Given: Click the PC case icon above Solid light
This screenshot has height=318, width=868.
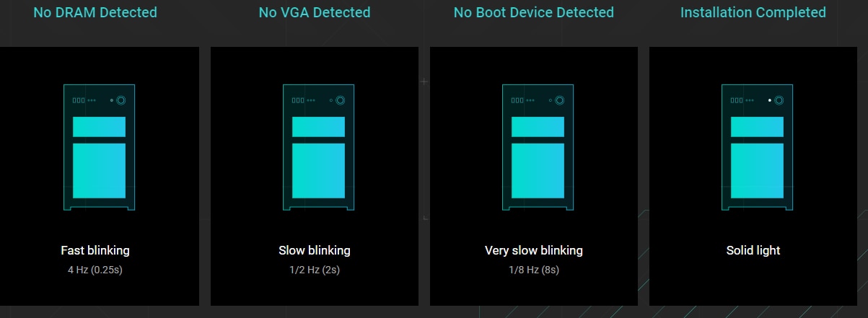Looking at the screenshot, I should pyautogui.click(x=758, y=147).
